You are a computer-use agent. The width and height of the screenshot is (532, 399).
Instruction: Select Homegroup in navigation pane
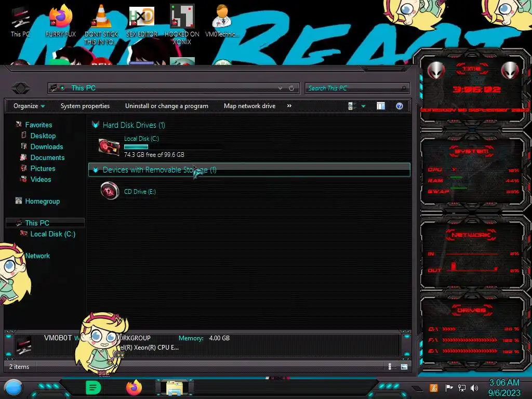(42, 201)
